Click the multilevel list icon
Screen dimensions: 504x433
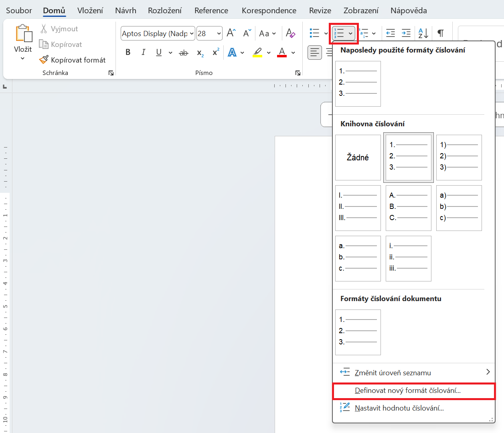click(x=364, y=33)
